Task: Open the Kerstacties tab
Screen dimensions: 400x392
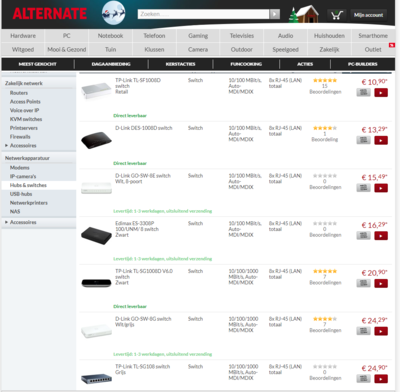Action: point(180,64)
